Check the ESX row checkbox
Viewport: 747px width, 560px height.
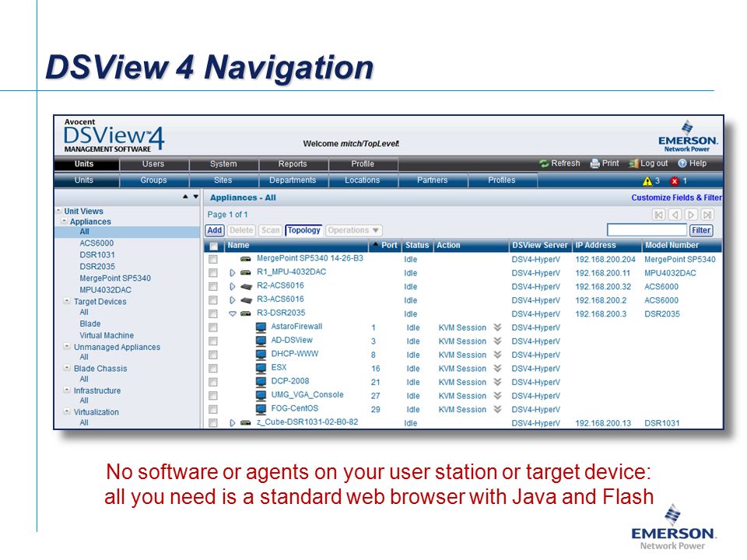coord(213,369)
